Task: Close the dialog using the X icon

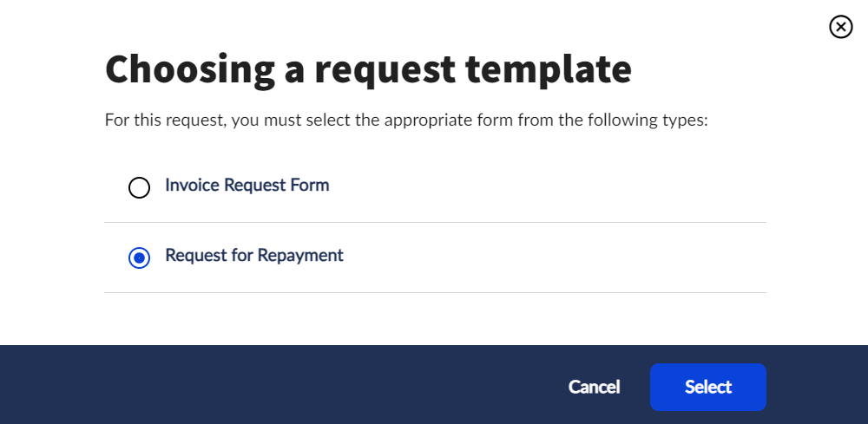Action: point(840,28)
